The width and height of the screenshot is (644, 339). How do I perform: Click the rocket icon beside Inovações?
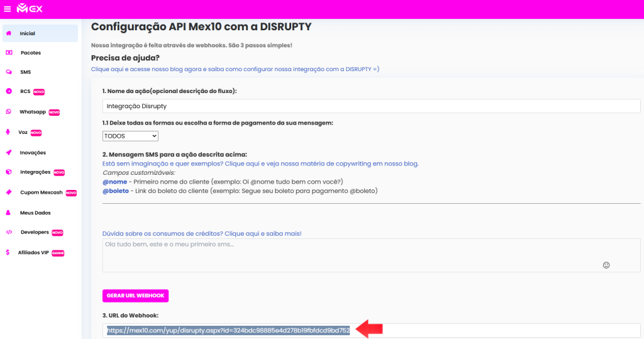coord(9,152)
